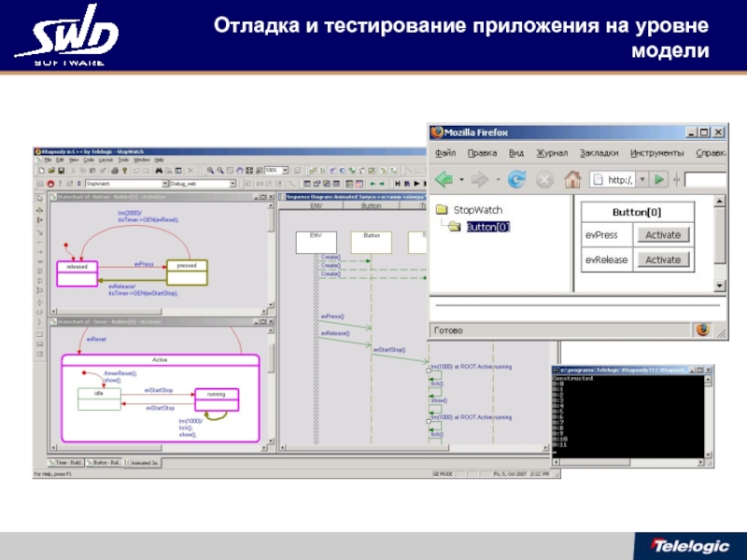
Task: Select the Button[0] tree item in Firefox
Action: pos(487,227)
